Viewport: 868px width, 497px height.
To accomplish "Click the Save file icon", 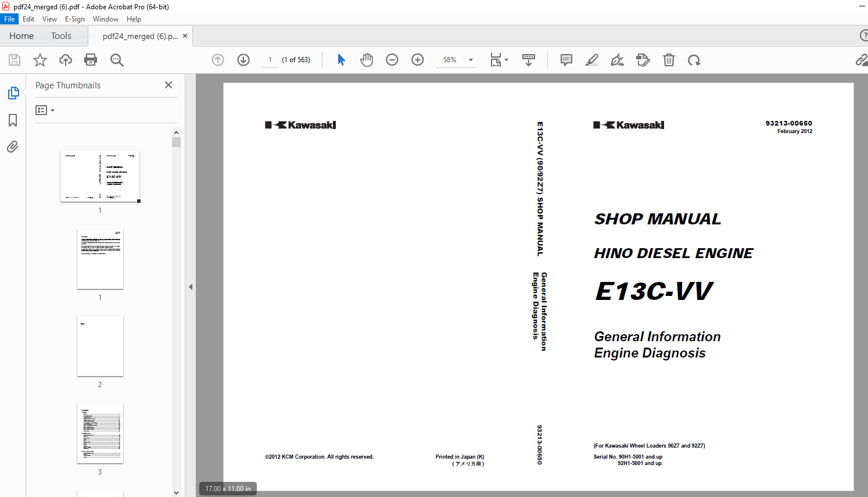I will [x=15, y=60].
